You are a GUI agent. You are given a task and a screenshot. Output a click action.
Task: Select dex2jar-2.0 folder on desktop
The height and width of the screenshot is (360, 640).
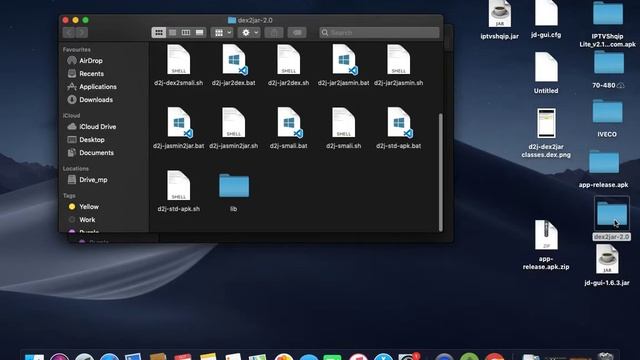coord(611,218)
